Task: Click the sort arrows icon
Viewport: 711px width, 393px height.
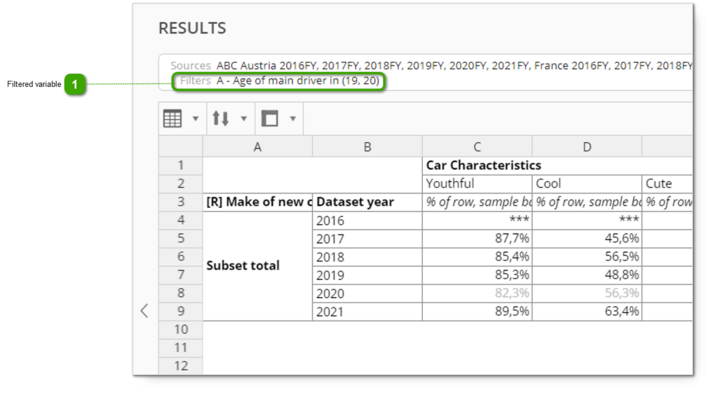Action: [x=221, y=119]
